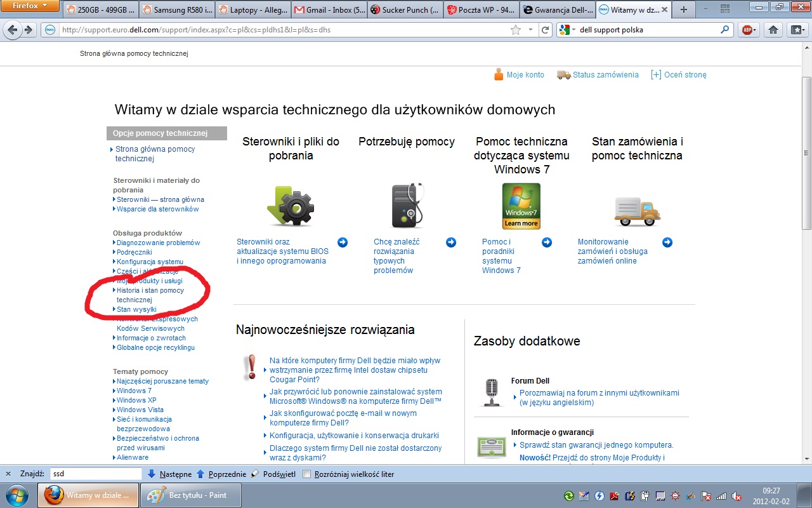812x508 pixels.
Task: Click the Następne find button
Action: point(169,474)
